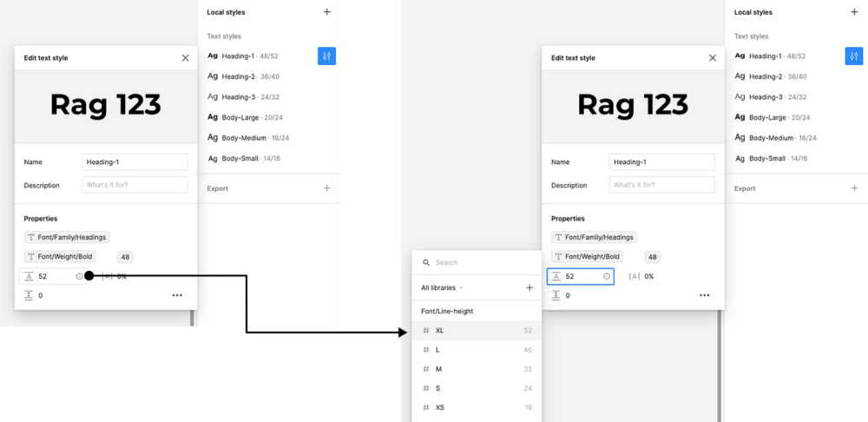Click Font/Family/Headings variable chip in right dialog
Screen dimensions: 868x422
594,237
